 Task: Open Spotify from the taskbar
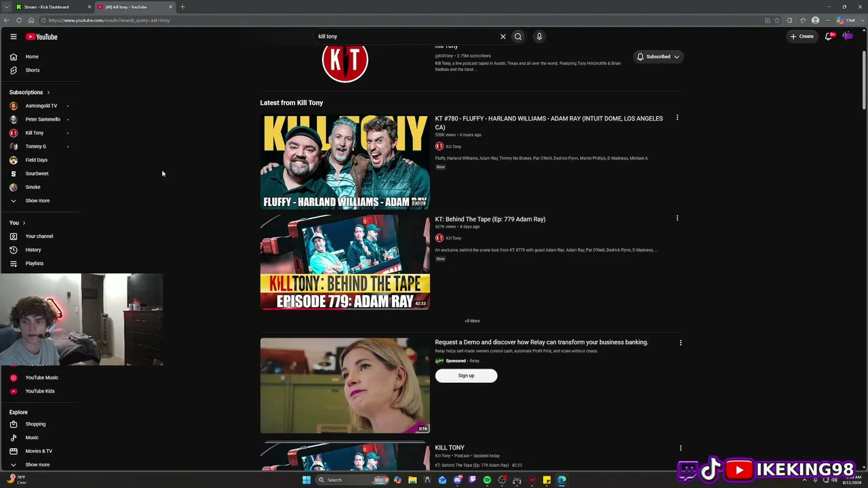pyautogui.click(x=487, y=480)
